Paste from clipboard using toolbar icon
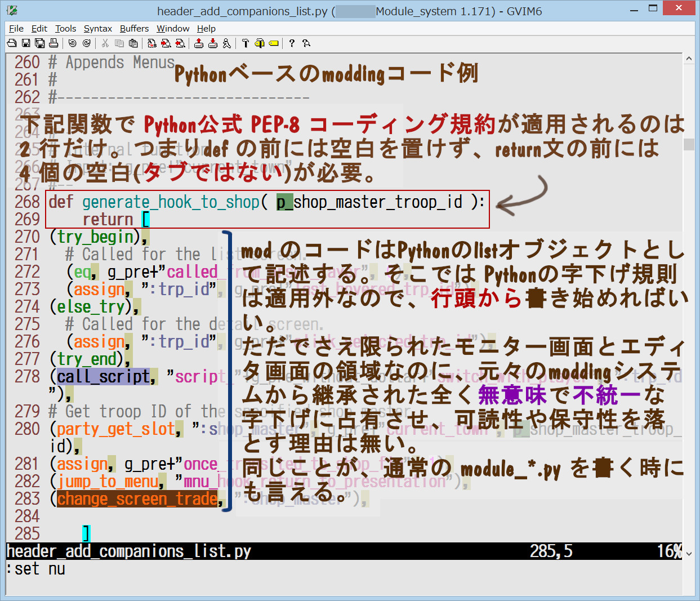The height and width of the screenshot is (601, 700). [x=133, y=43]
